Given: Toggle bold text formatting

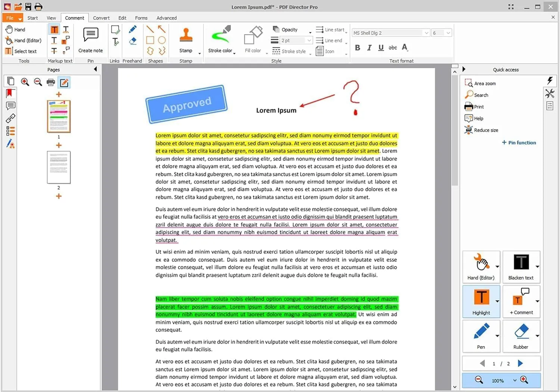Looking at the screenshot, I should point(357,47).
